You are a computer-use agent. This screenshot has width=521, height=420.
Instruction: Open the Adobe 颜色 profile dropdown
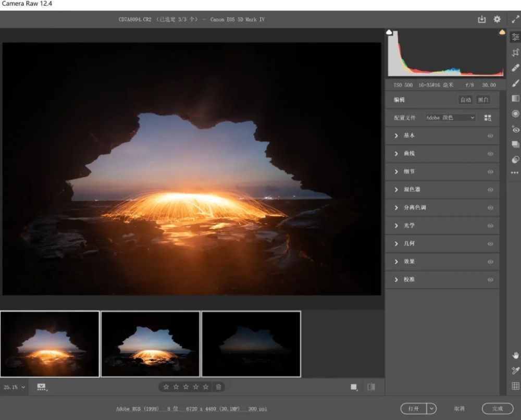450,118
